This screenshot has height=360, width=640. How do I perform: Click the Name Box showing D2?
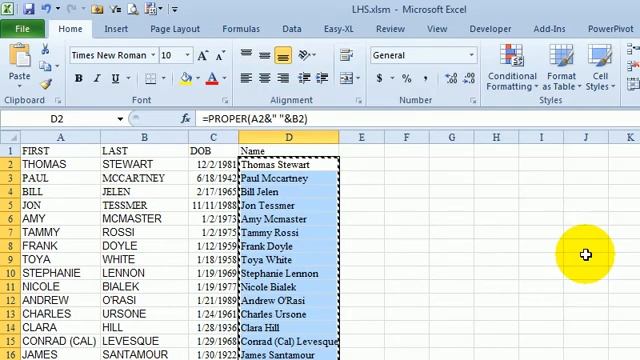(x=57, y=119)
